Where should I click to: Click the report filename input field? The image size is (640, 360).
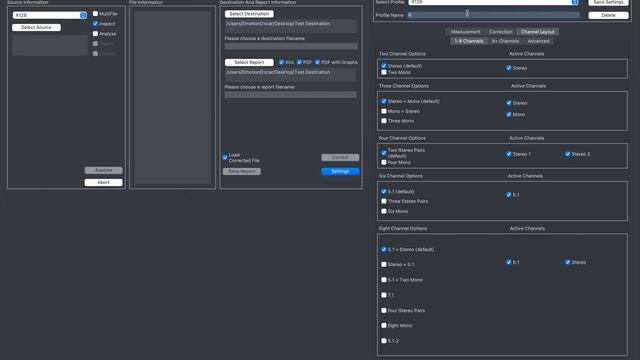pyautogui.click(x=291, y=95)
